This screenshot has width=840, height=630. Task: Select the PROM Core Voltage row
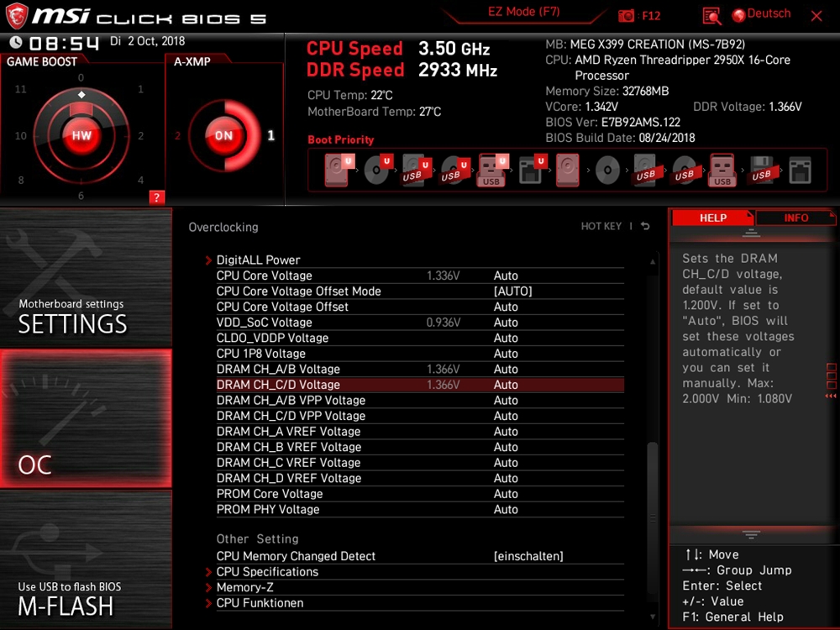(x=420, y=493)
